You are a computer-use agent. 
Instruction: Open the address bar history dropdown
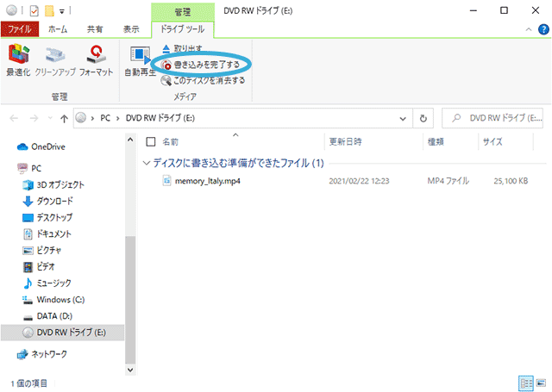click(x=405, y=118)
